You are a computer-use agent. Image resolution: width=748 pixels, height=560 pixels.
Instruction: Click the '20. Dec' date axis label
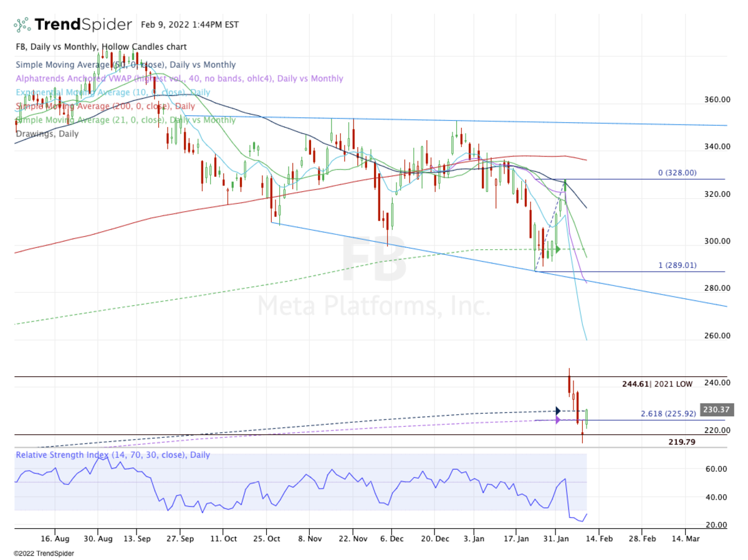click(x=435, y=538)
